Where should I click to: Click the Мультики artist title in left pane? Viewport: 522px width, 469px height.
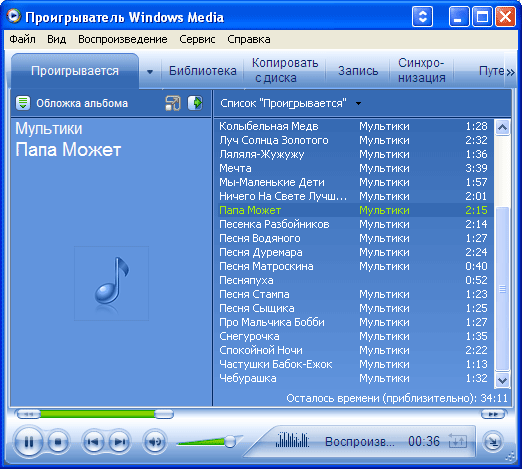(49, 129)
